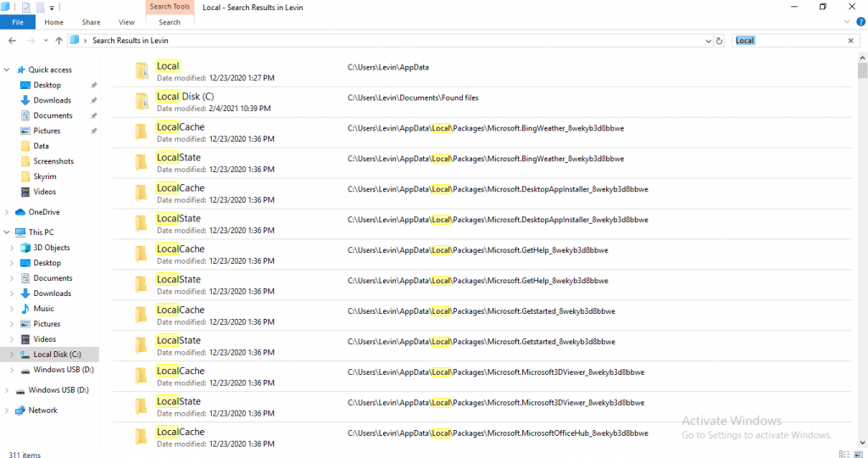The height and width of the screenshot is (458, 868).
Task: Click the LocalState Getstarted folder icon
Action: pos(142,345)
